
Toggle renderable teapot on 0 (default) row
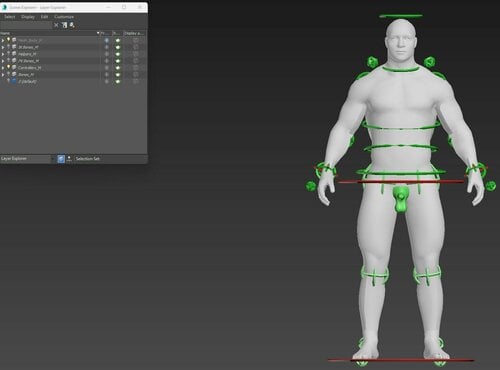(118, 81)
